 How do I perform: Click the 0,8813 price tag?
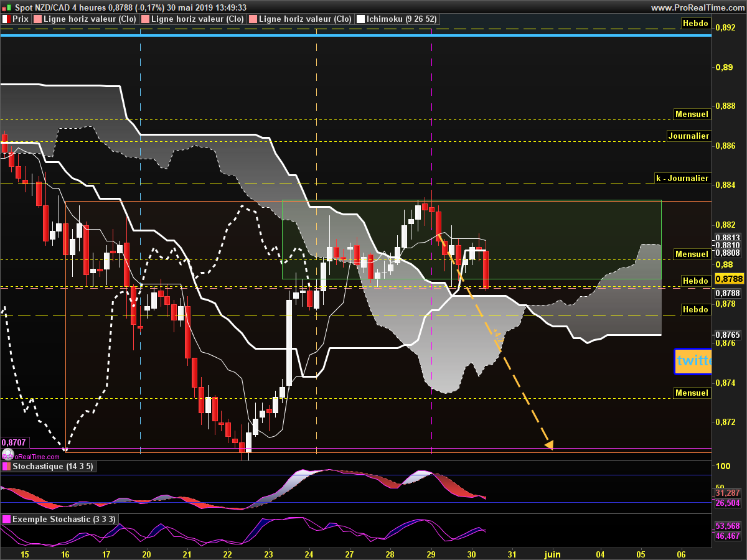(727, 238)
